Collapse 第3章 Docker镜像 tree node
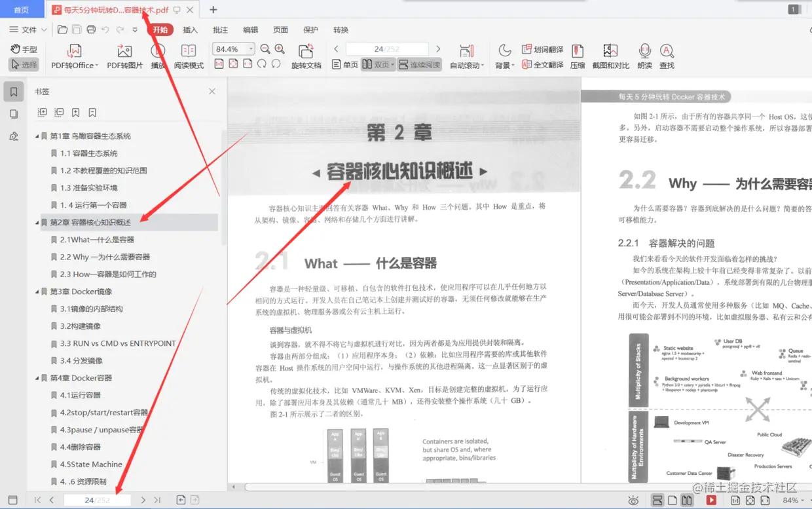 pyautogui.click(x=37, y=292)
